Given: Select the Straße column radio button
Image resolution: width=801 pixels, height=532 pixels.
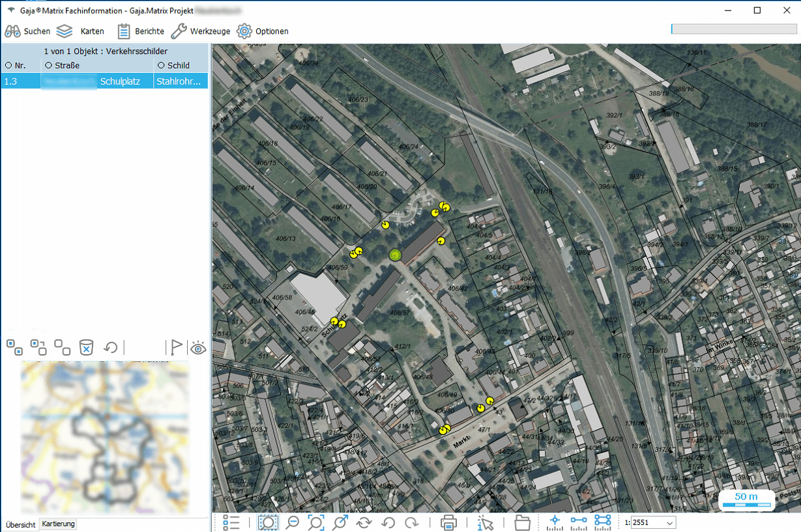Looking at the screenshot, I should point(48,65).
